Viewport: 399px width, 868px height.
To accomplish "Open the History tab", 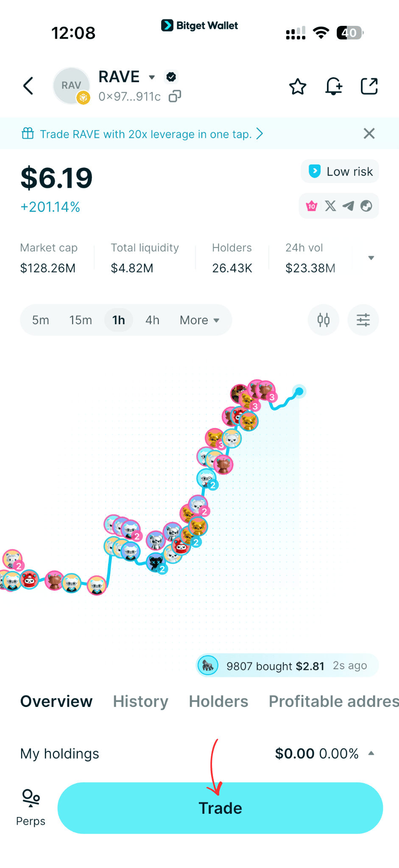I will 140,701.
